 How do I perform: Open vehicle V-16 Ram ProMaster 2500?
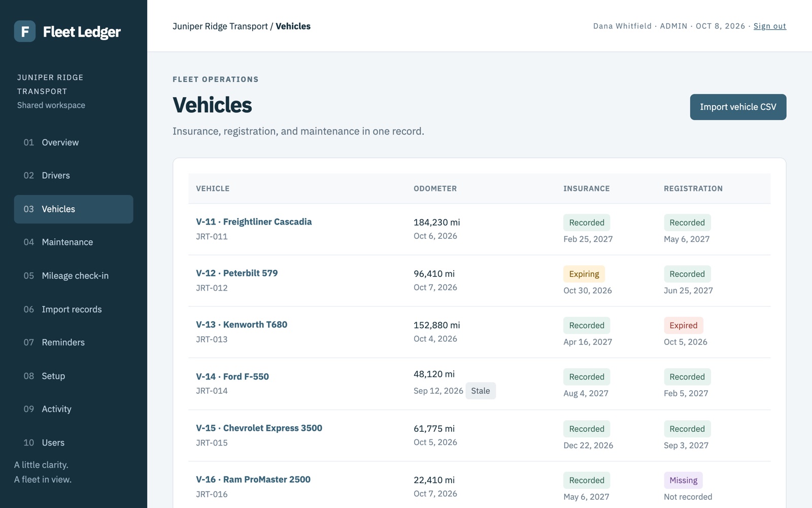pos(253,479)
